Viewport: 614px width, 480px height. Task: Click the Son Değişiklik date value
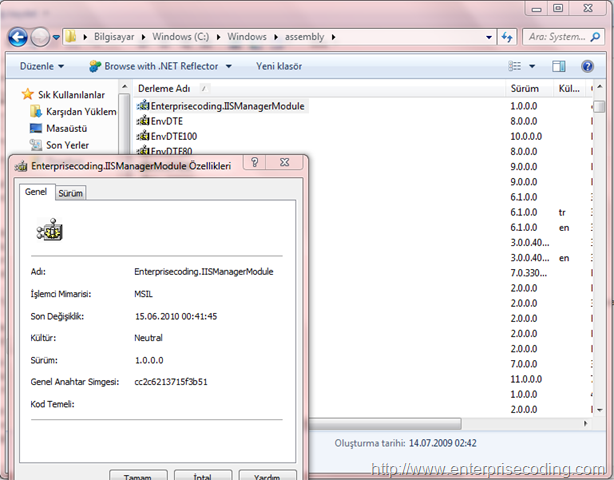[x=176, y=317]
